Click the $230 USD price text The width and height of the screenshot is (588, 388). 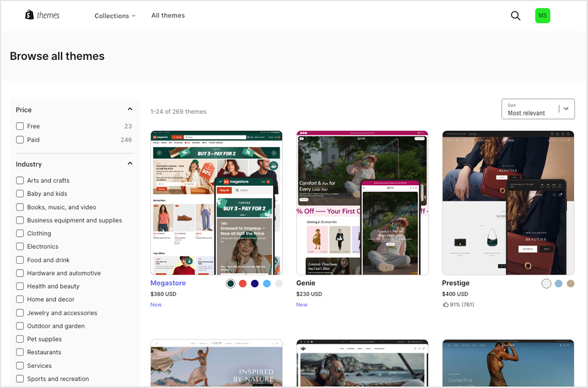tap(309, 294)
